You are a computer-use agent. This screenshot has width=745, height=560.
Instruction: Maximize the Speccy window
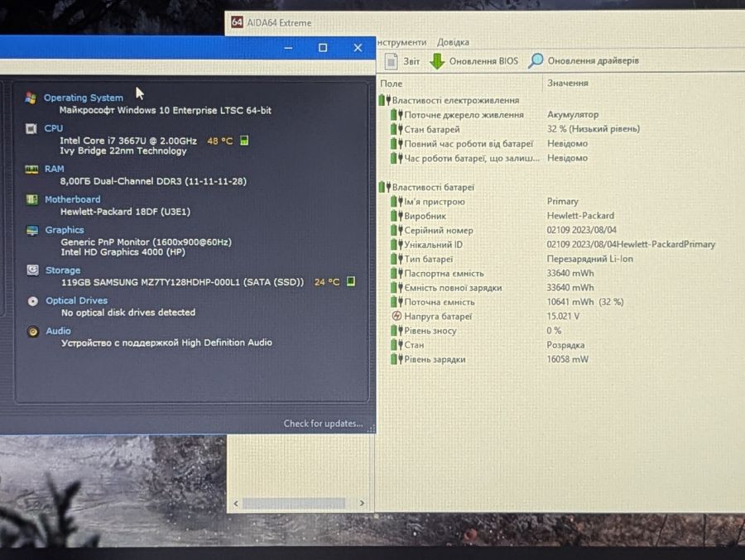[323, 47]
